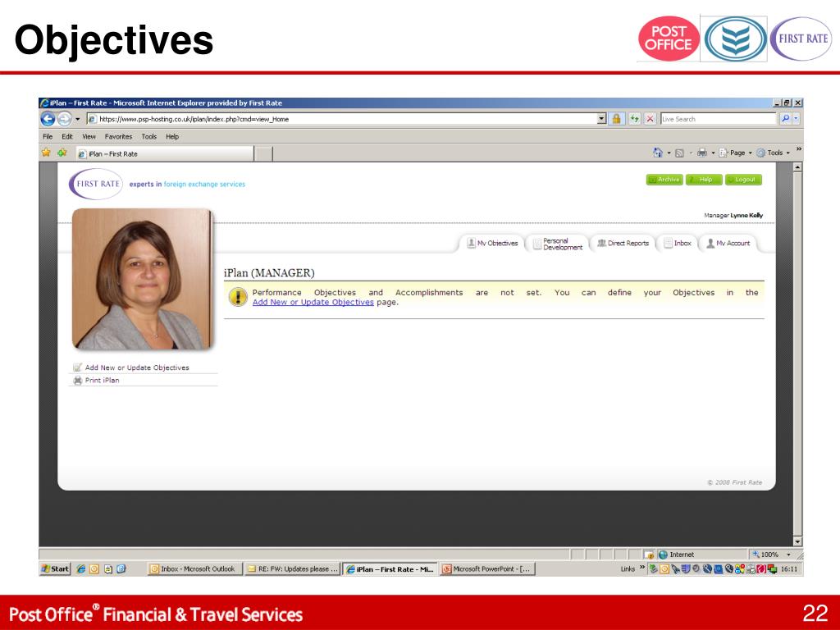Click the yellow exclamation warning icon
This screenshot has width=840, height=630.
237,297
